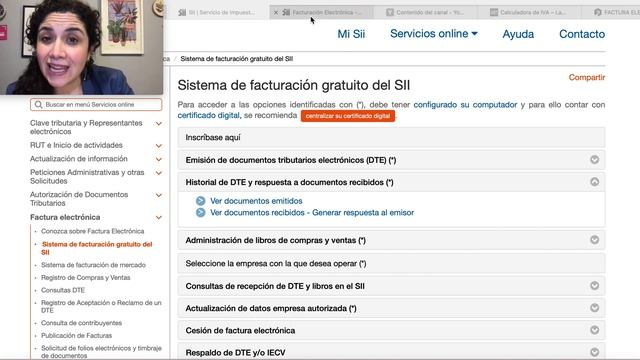
Task: Open Sistema de facturación de mercado
Action: point(93,265)
